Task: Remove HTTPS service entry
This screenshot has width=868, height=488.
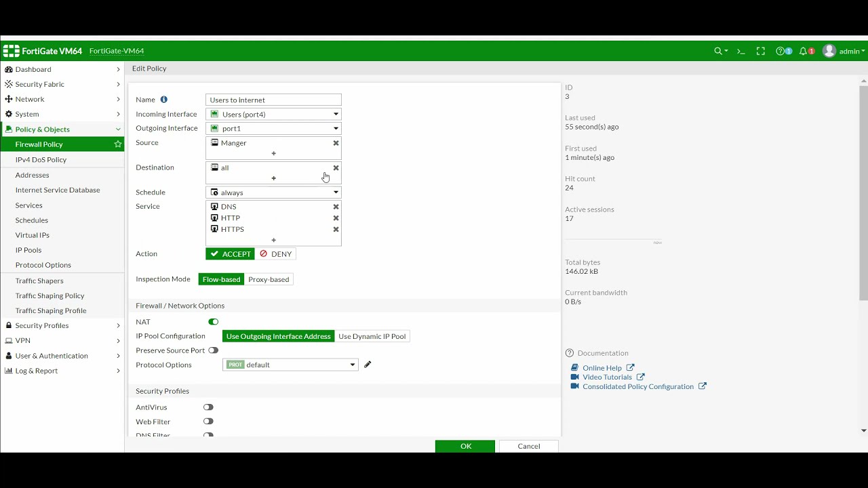Action: pos(336,229)
